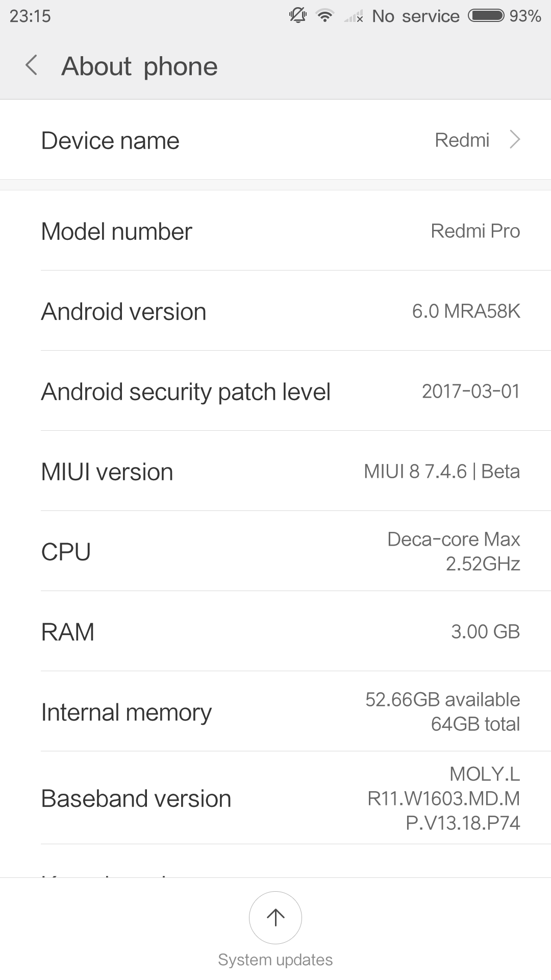
Task: Select the RAM entry
Action: coord(275,632)
